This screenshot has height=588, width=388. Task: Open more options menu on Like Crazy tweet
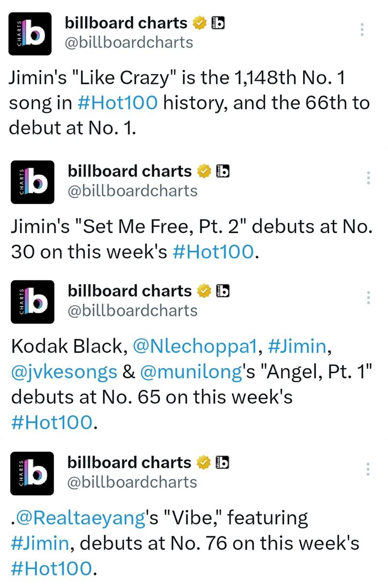360,30
